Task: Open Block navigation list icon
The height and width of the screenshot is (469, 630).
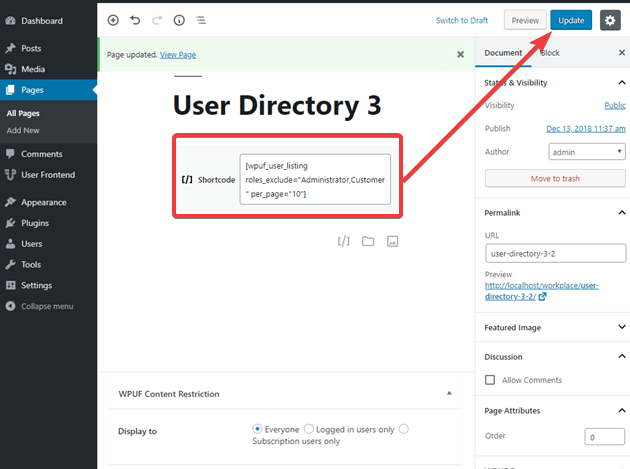Action: [201, 20]
